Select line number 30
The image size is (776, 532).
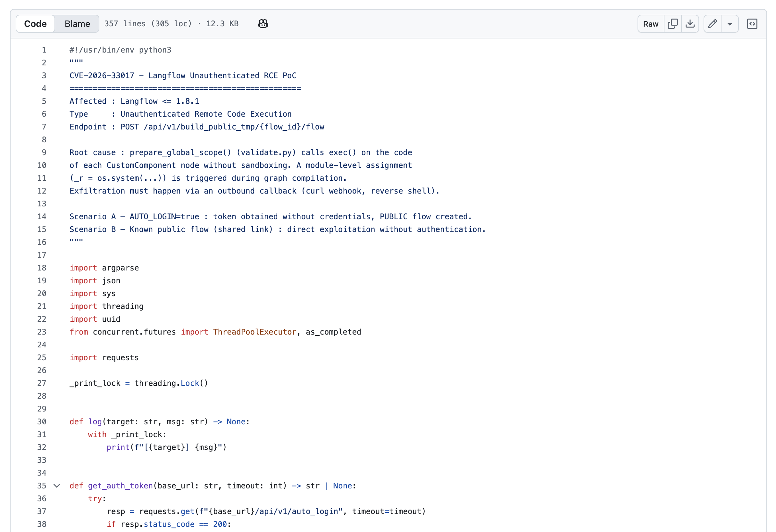click(42, 421)
